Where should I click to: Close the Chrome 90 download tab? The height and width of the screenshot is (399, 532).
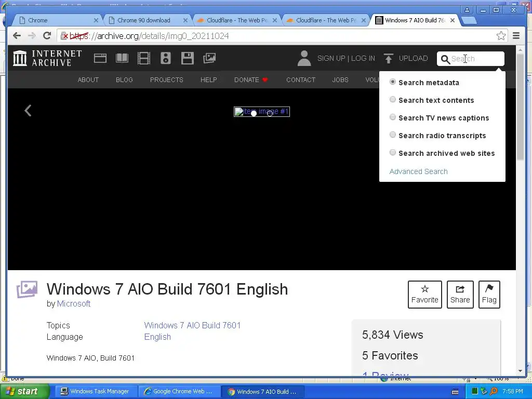tap(185, 20)
